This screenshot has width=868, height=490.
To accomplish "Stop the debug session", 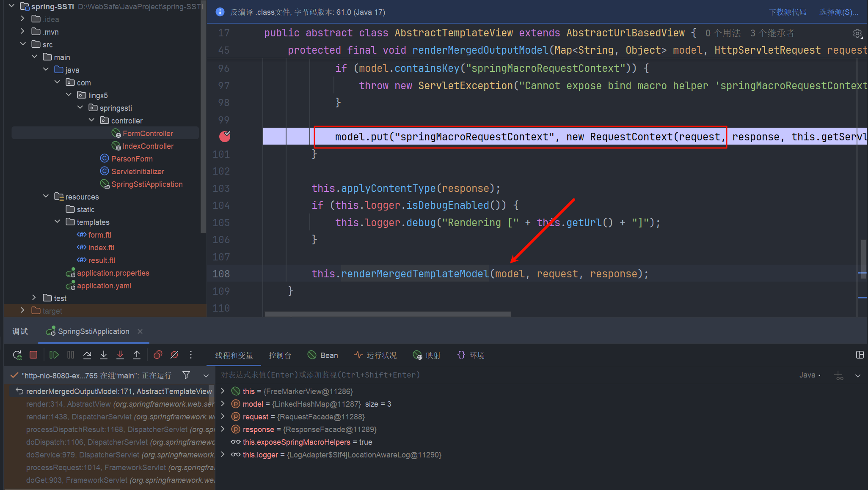I will (x=33, y=355).
